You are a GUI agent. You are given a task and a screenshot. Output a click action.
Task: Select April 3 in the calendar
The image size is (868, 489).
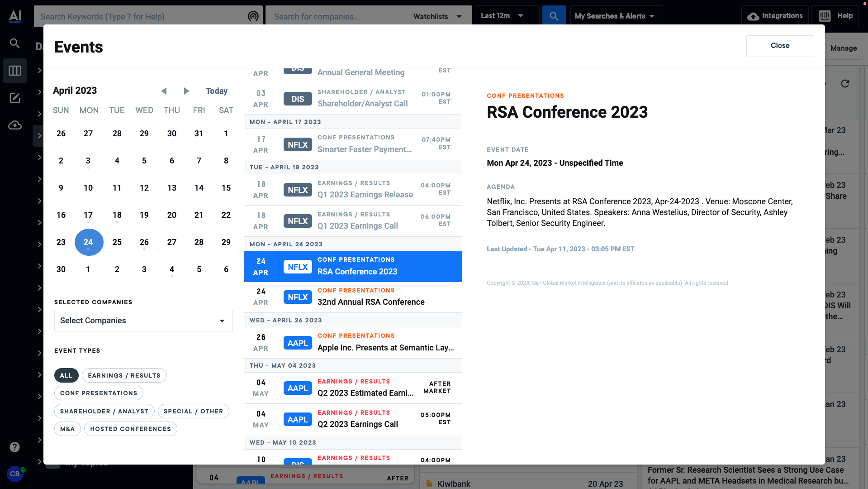tap(88, 161)
